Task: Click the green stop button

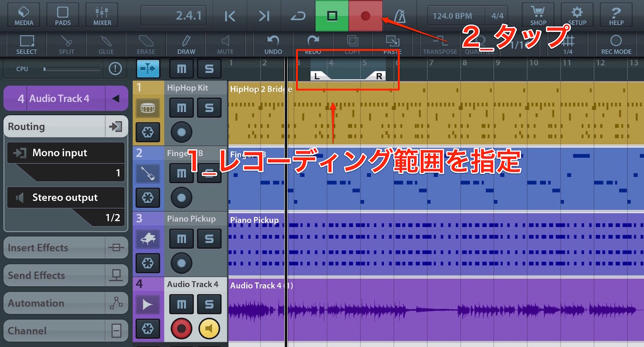Action: point(332,16)
